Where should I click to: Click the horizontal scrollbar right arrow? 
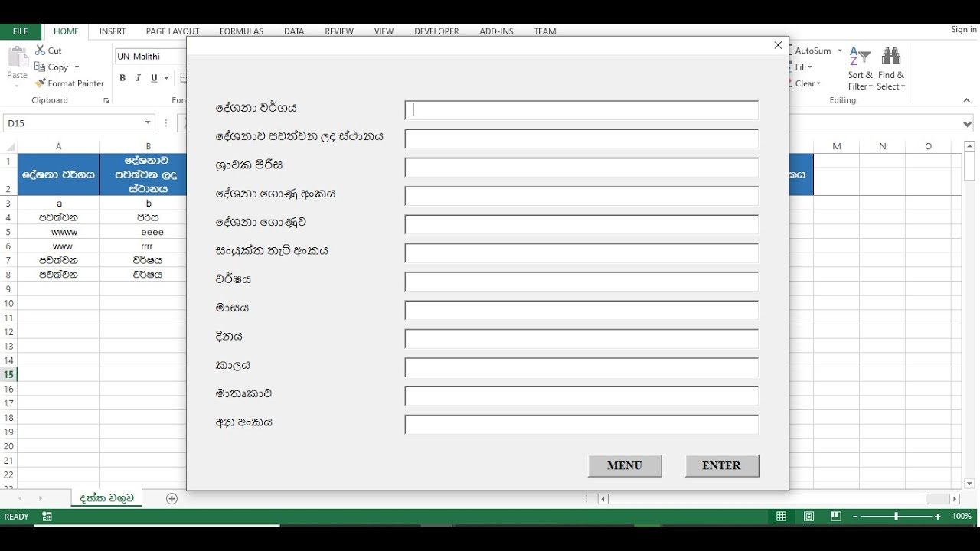(954, 499)
